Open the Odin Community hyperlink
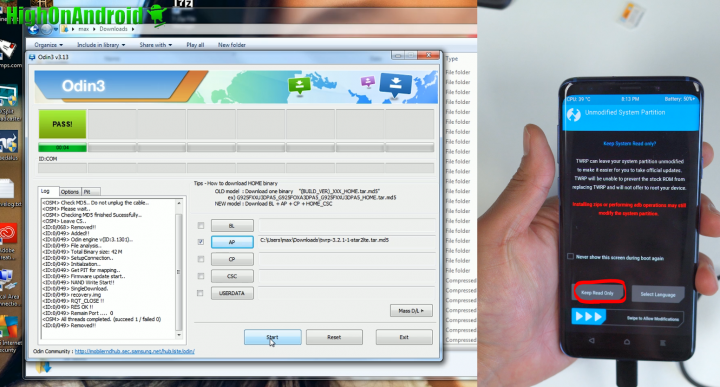The width and height of the screenshot is (720, 387). coord(135,351)
